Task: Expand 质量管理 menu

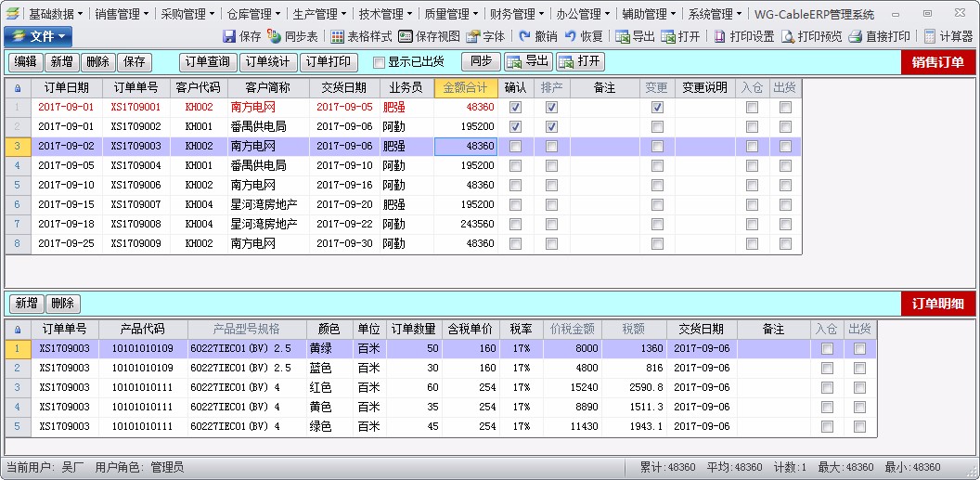Action: [451, 14]
